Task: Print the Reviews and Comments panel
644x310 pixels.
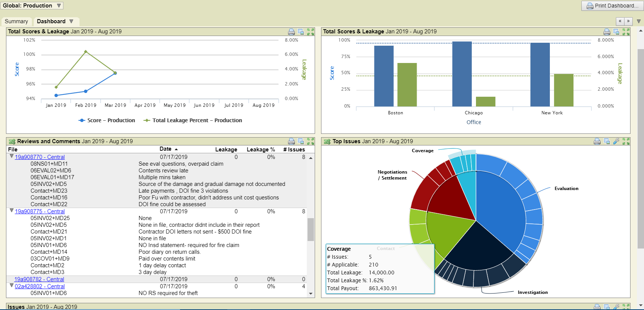Action: (x=291, y=141)
